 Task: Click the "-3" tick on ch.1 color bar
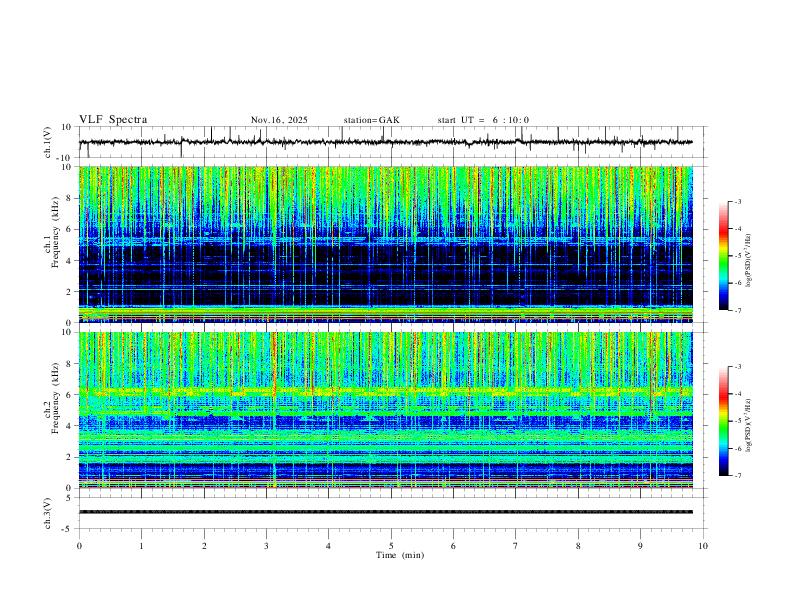(x=737, y=201)
